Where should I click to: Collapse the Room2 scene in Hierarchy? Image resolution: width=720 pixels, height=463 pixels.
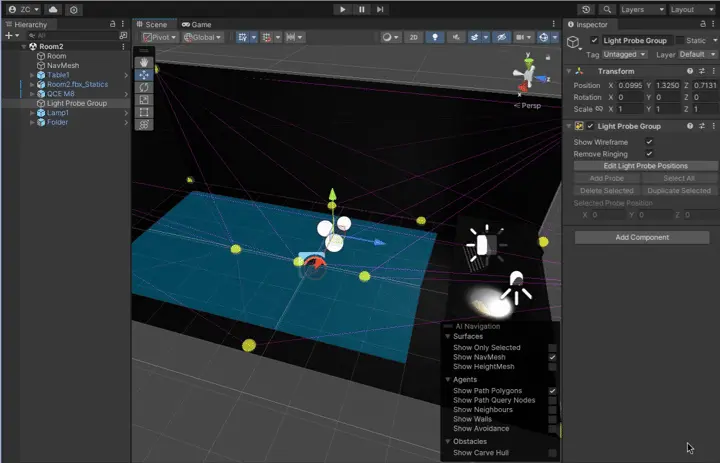click(24, 46)
